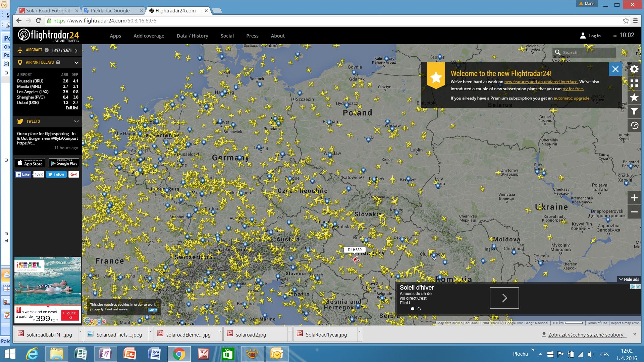
Task: Click the Windows Start button
Action: [x=10, y=354]
